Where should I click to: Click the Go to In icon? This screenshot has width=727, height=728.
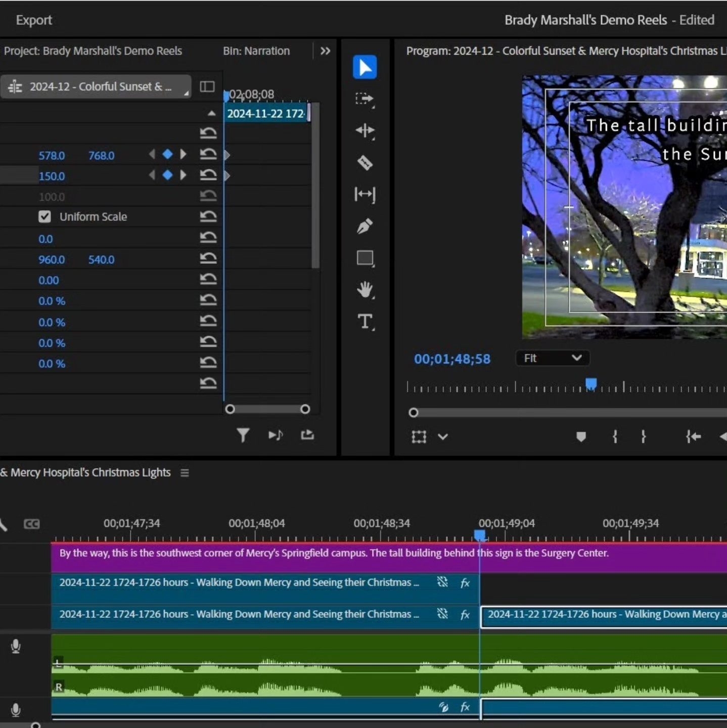coord(693,436)
